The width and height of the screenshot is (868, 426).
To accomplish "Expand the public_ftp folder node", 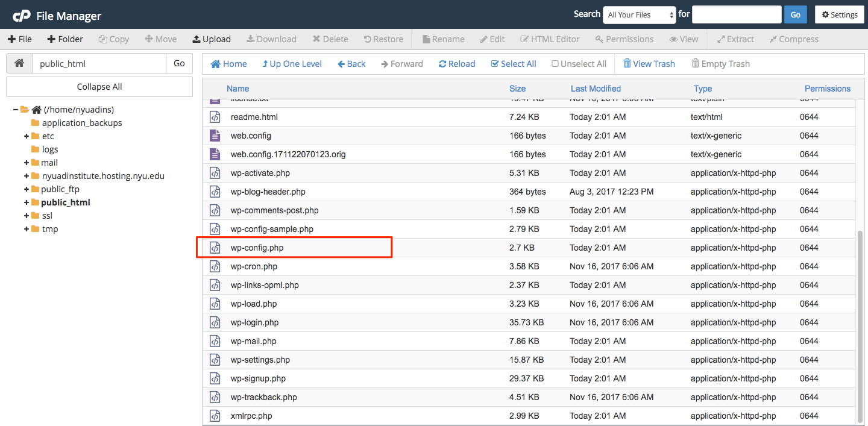I will point(27,189).
